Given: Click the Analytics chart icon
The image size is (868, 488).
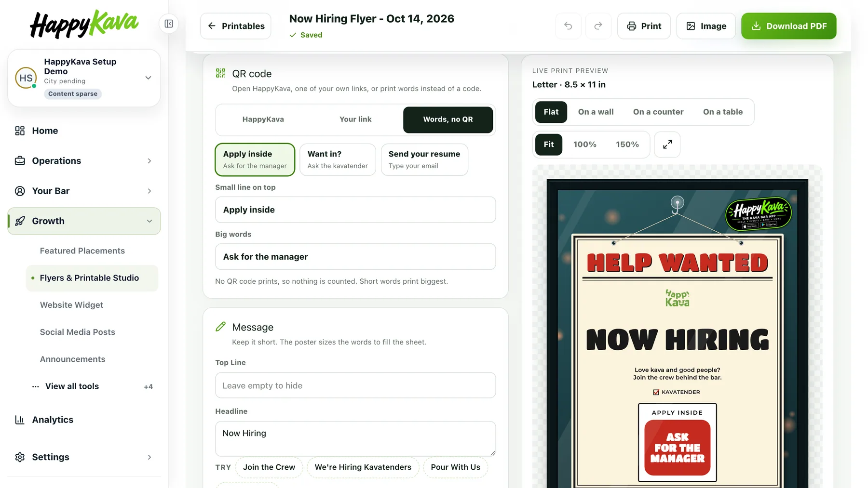Looking at the screenshot, I should [20, 420].
